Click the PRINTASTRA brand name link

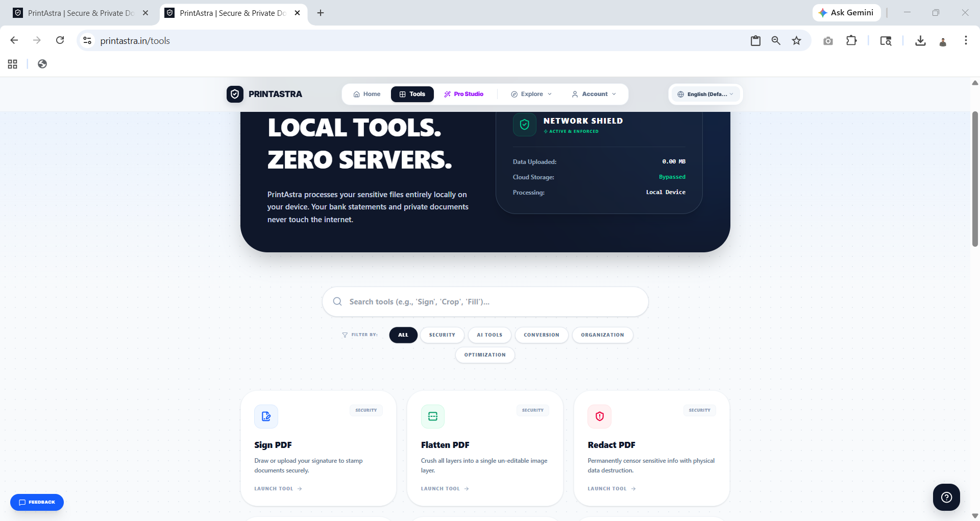275,94
